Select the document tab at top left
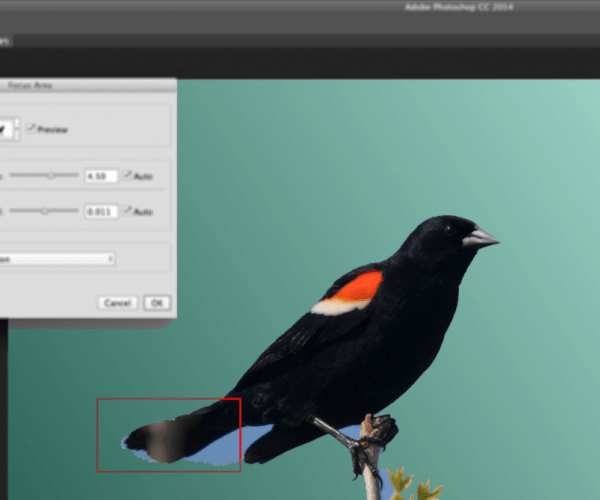Viewport: 600px width, 500px height. coord(5,41)
